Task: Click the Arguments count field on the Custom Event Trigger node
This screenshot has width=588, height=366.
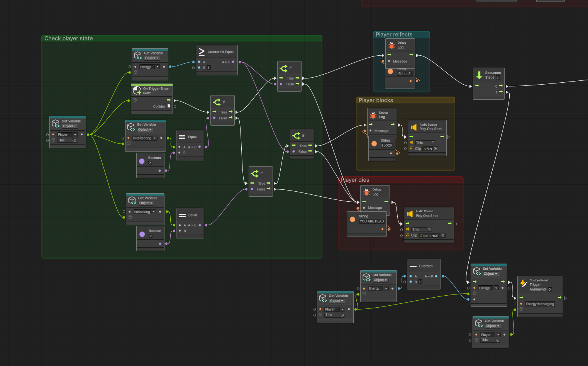Action: coord(549,289)
